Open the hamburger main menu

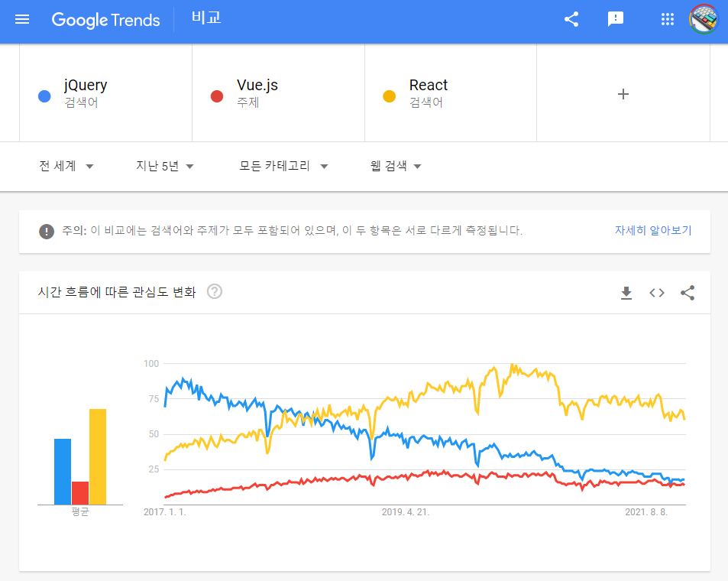22,20
